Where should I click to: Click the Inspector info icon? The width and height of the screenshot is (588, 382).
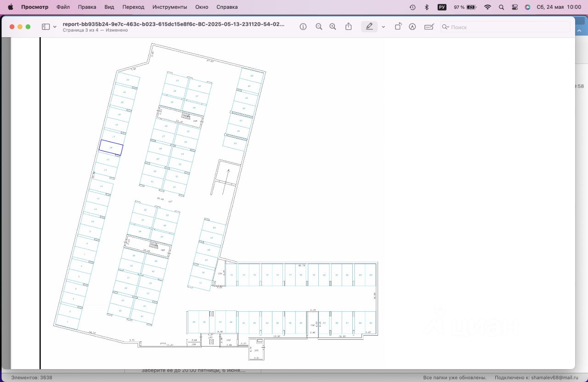pos(303,27)
